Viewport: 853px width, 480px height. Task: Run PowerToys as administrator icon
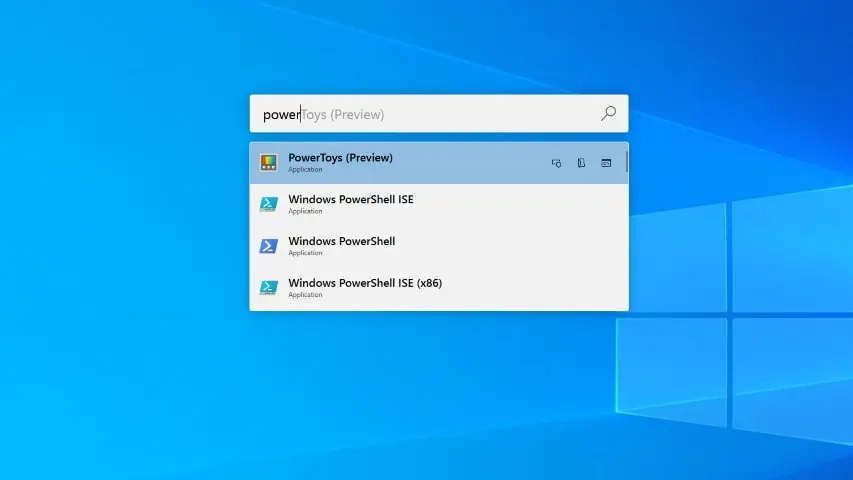point(556,163)
